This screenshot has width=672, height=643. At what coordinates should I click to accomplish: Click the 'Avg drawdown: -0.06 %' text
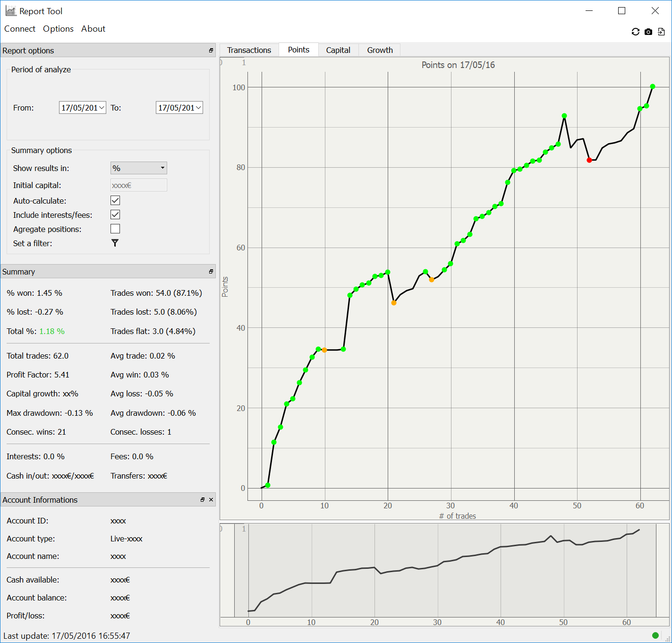[x=153, y=413]
